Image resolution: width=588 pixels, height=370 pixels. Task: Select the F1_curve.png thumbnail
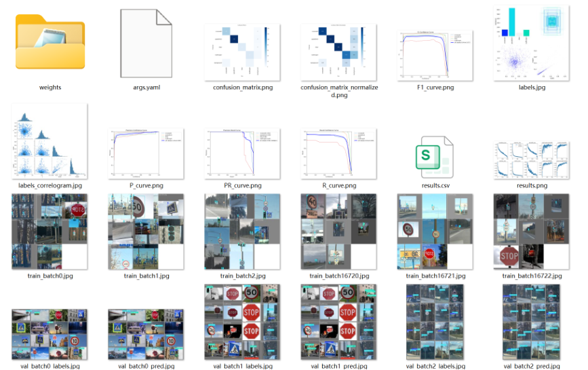pos(435,56)
